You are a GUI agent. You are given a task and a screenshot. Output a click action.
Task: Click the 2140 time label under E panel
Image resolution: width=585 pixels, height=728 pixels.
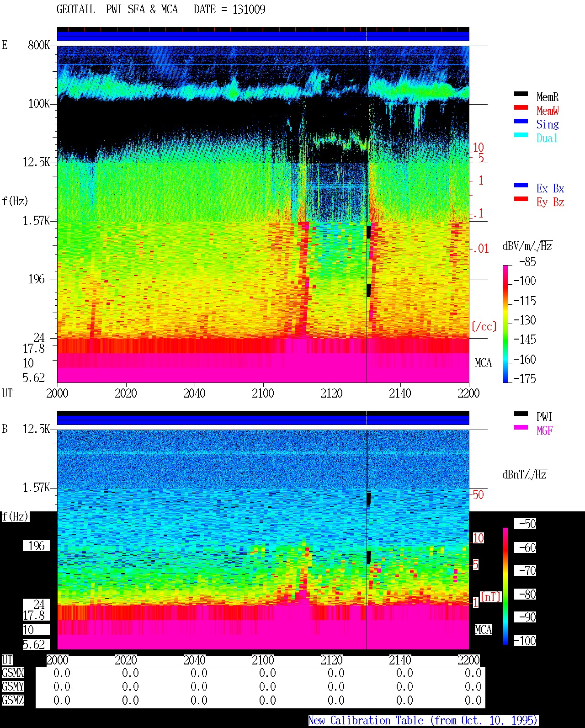pos(400,393)
